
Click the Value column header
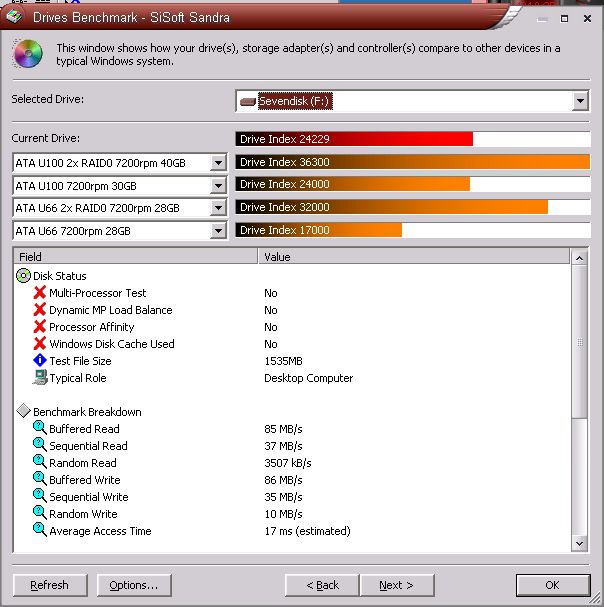click(413, 257)
